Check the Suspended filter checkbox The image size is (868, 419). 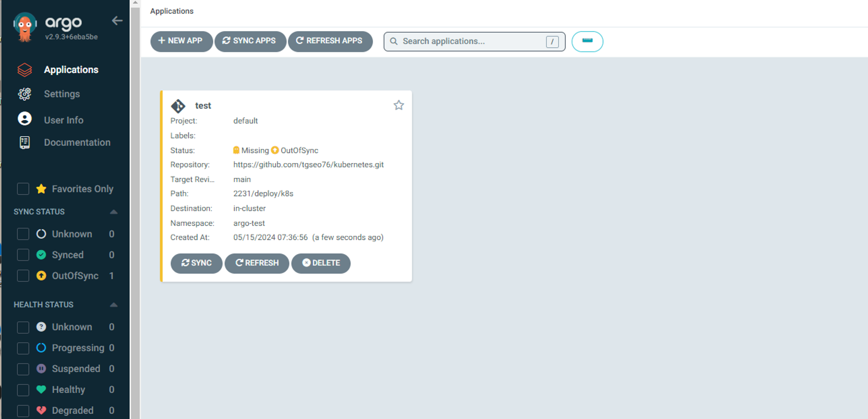23,369
